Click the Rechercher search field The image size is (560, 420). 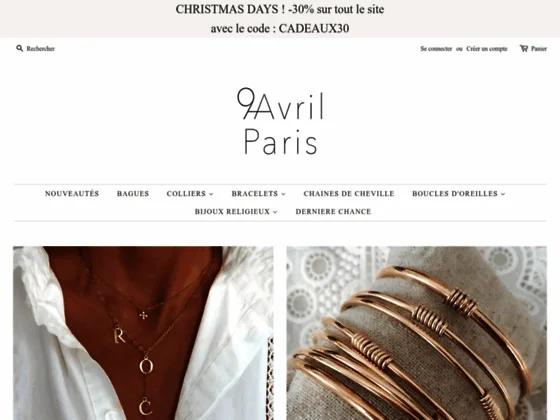pyautogui.click(x=40, y=49)
